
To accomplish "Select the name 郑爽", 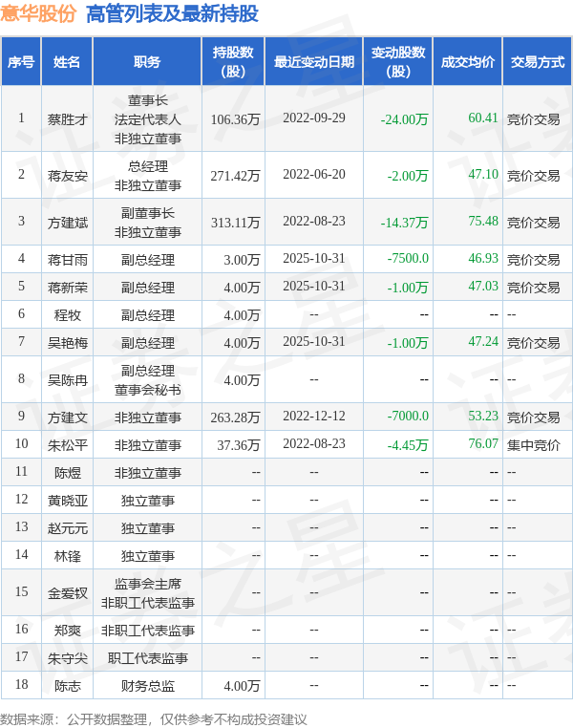I will pos(67,631).
